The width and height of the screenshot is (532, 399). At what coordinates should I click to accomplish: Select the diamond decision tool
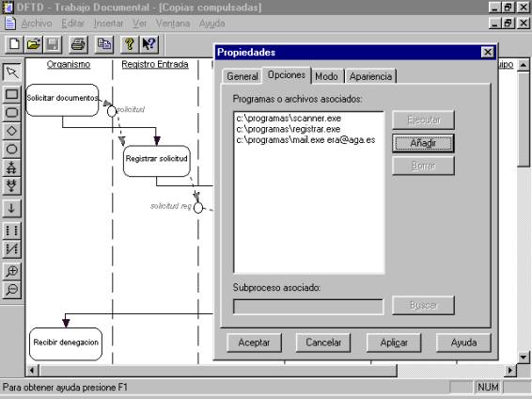tap(12, 131)
